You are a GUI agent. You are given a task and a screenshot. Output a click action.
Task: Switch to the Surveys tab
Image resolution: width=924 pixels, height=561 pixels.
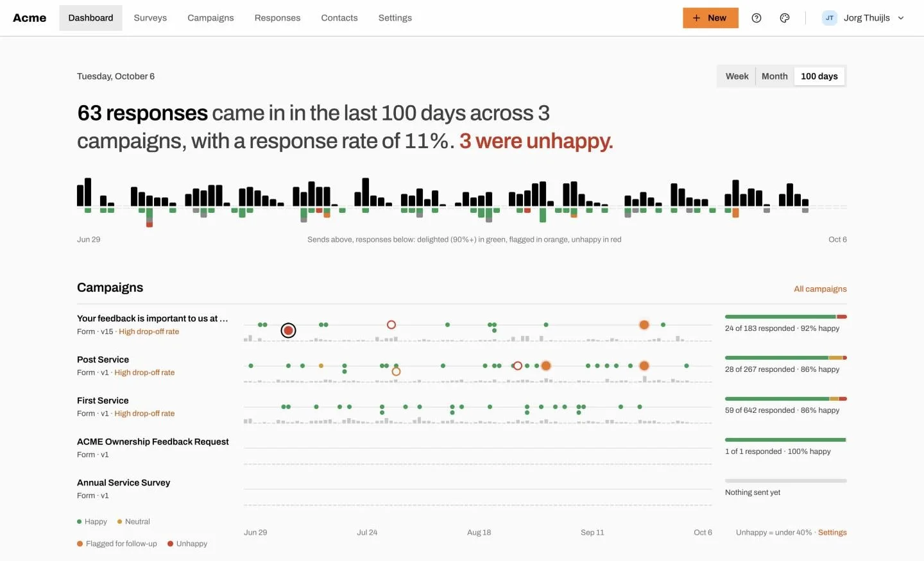click(150, 18)
